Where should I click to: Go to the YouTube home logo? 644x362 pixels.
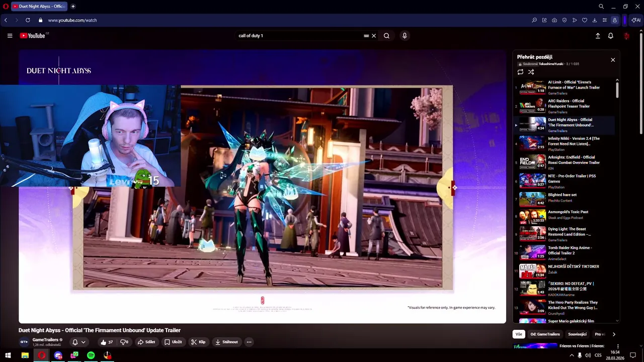[x=33, y=36]
